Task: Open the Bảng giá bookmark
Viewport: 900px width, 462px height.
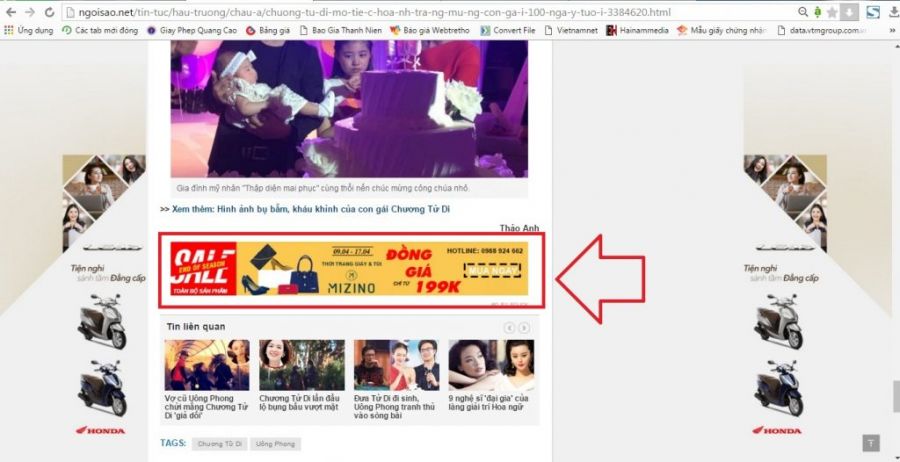Action: (267, 30)
